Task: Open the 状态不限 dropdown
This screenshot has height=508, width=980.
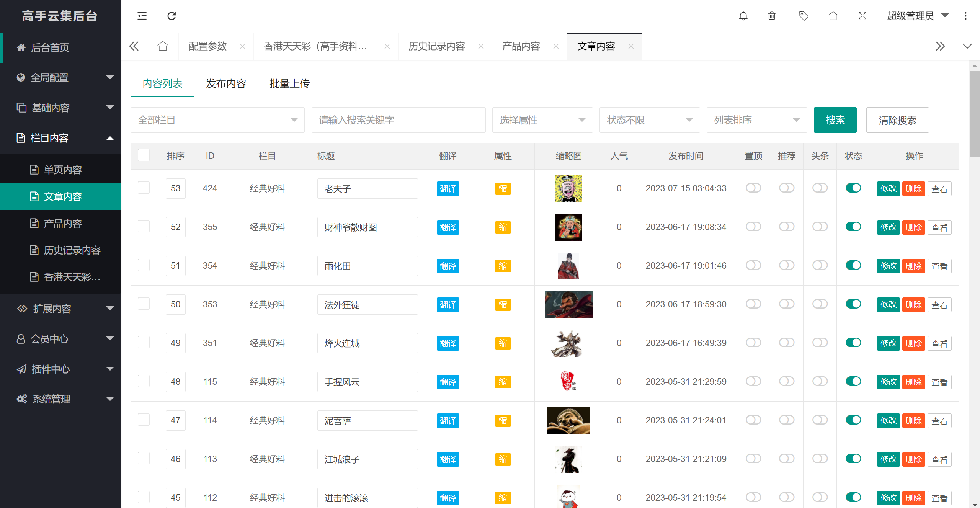Action: coord(649,120)
